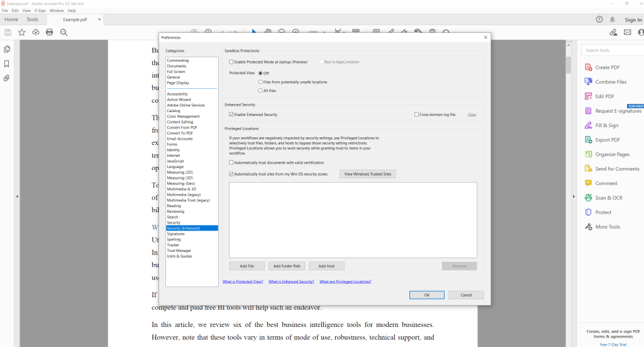Cancel the Preferences dialog

466,295
